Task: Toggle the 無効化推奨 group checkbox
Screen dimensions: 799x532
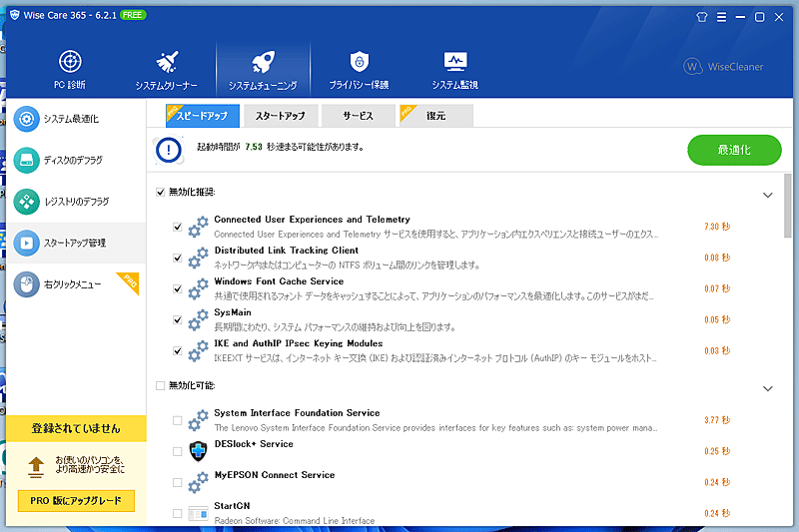Action: pyautogui.click(x=161, y=192)
